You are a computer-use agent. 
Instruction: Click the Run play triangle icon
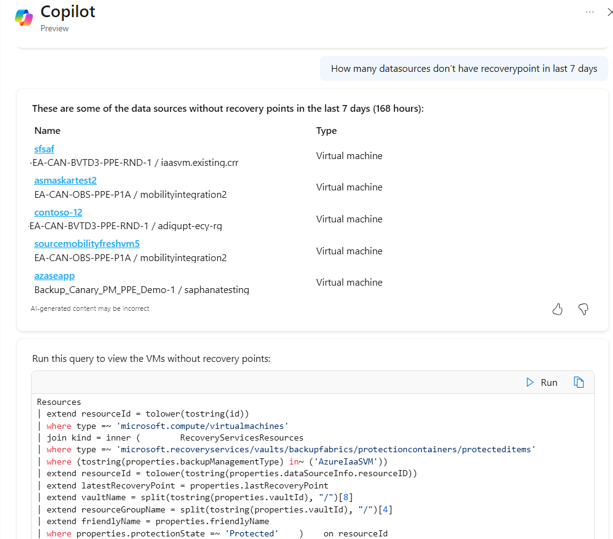click(x=530, y=382)
